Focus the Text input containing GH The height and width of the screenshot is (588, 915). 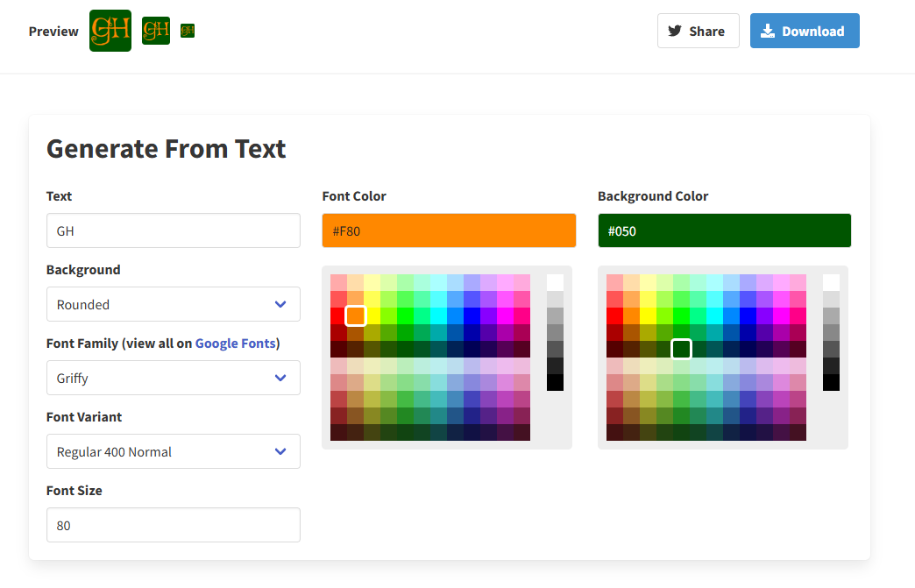click(174, 230)
